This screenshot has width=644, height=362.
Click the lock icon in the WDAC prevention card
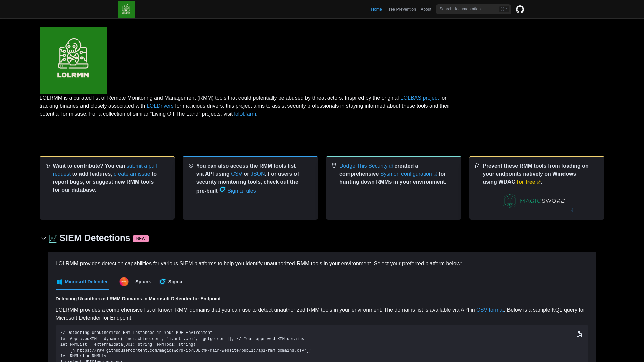coord(477,166)
